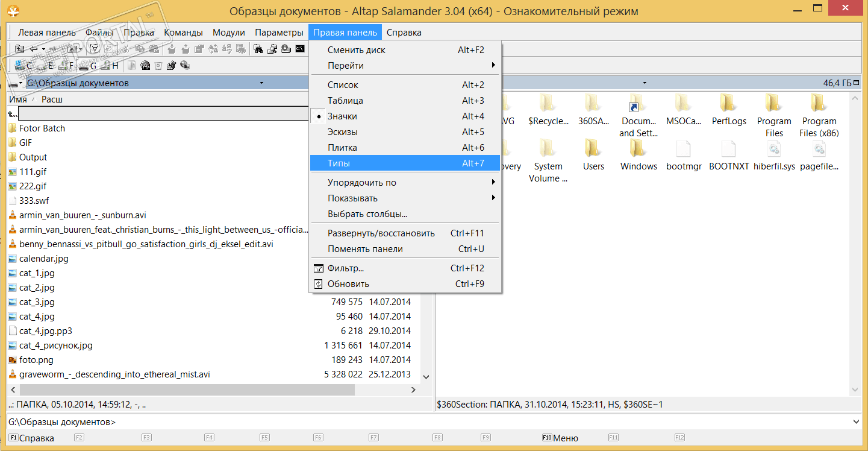Choose Фильтр... from the menu
The height and width of the screenshot is (451, 868).
coord(405,268)
